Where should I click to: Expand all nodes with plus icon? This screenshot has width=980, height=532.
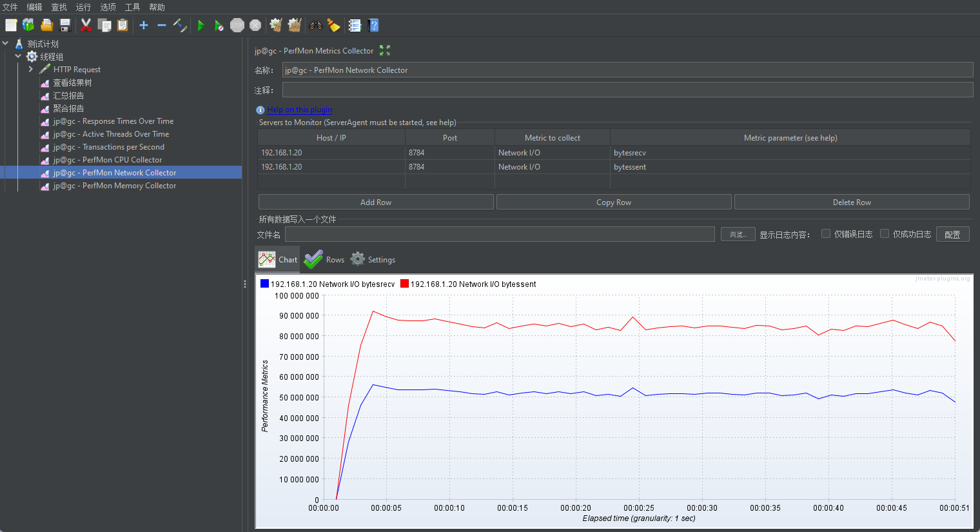(144, 25)
